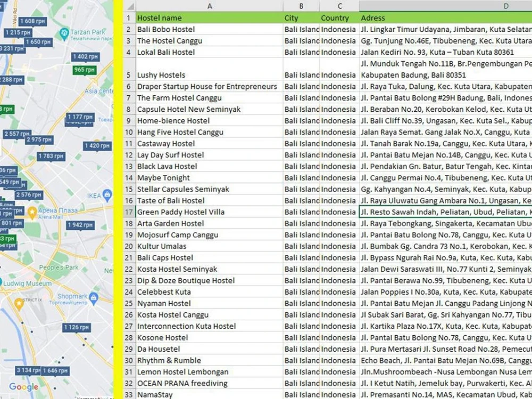Click the Arena Plaza star pin icon
Screen dimensions: 532x399
32,213
